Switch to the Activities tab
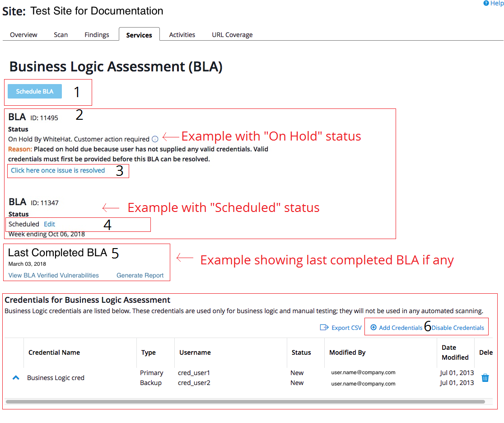The image size is (504, 423). [x=182, y=34]
